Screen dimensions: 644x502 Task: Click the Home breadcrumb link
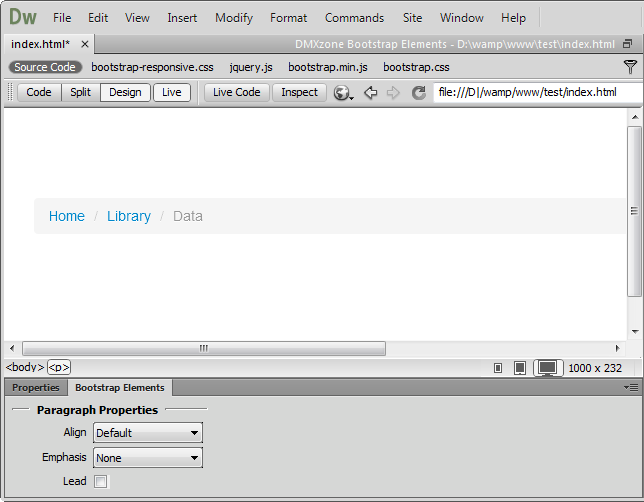click(x=67, y=216)
